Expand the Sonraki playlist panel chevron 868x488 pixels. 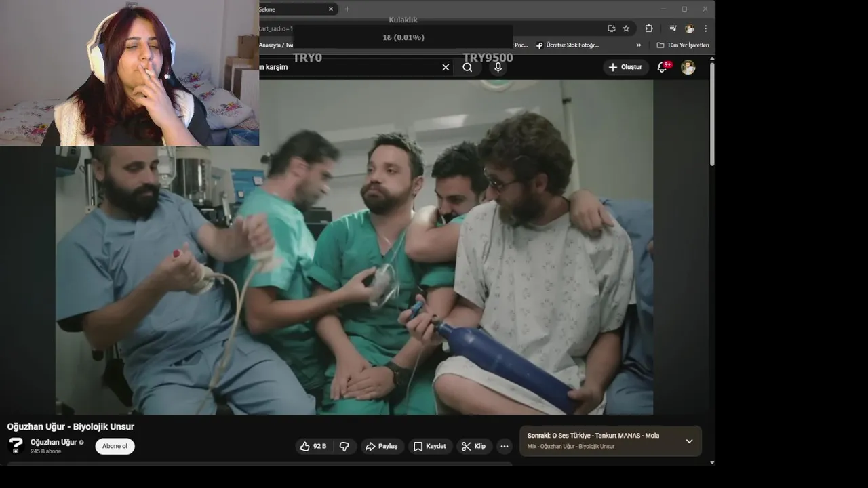click(x=689, y=441)
